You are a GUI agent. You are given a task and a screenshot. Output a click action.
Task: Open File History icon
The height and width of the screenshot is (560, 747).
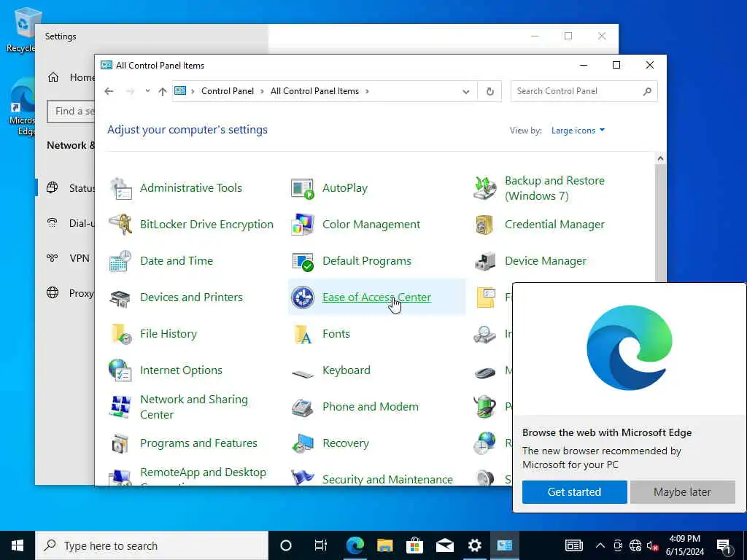pyautogui.click(x=121, y=334)
